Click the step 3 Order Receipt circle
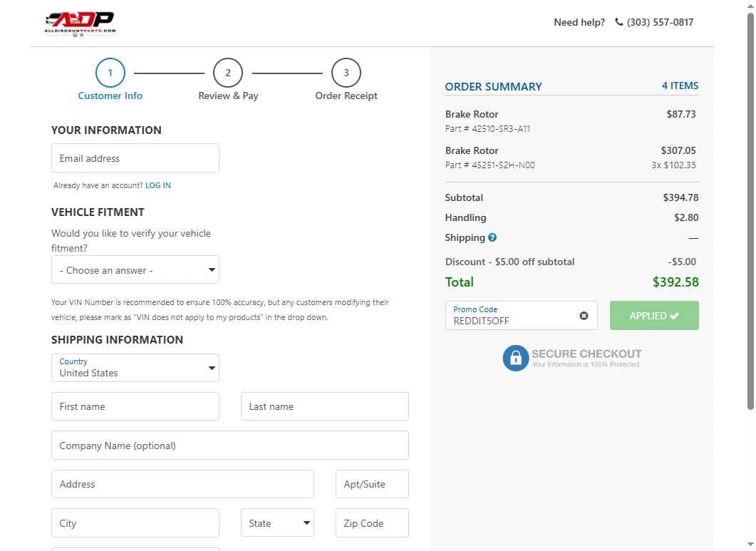This screenshot has width=756, height=551. pos(346,73)
